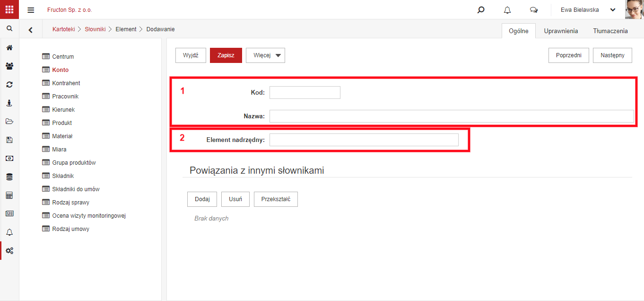Click the top bar search magnifier

pyautogui.click(x=481, y=10)
